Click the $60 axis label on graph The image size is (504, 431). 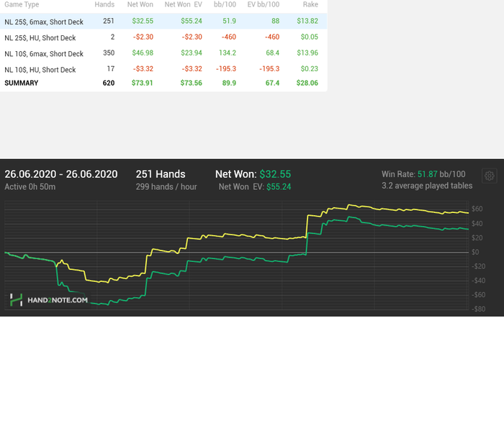coord(477,209)
